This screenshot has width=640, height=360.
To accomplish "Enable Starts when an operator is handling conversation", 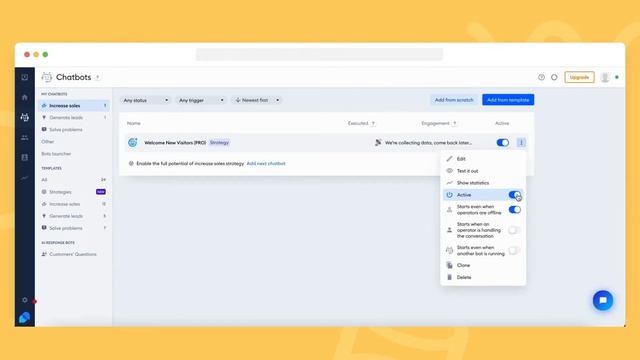I will (x=515, y=230).
